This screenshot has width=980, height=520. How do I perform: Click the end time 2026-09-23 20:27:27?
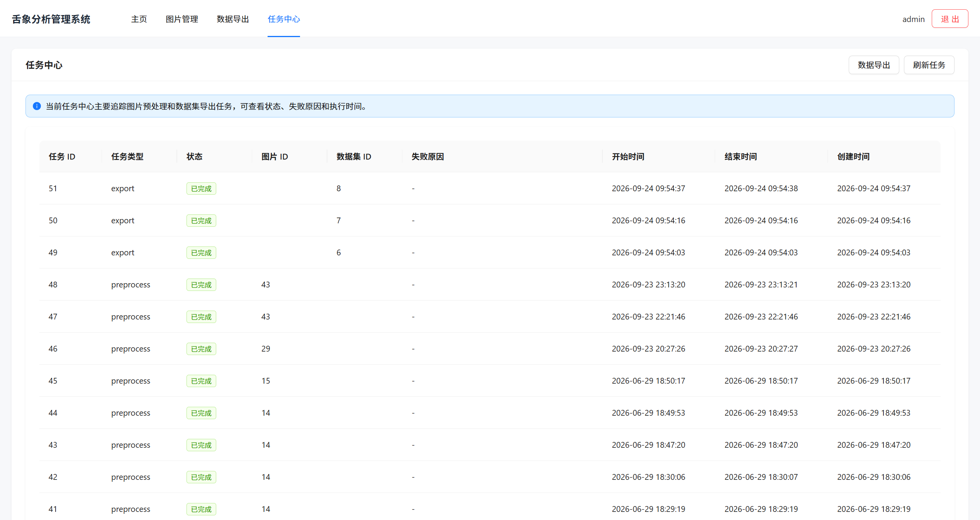pyautogui.click(x=761, y=349)
